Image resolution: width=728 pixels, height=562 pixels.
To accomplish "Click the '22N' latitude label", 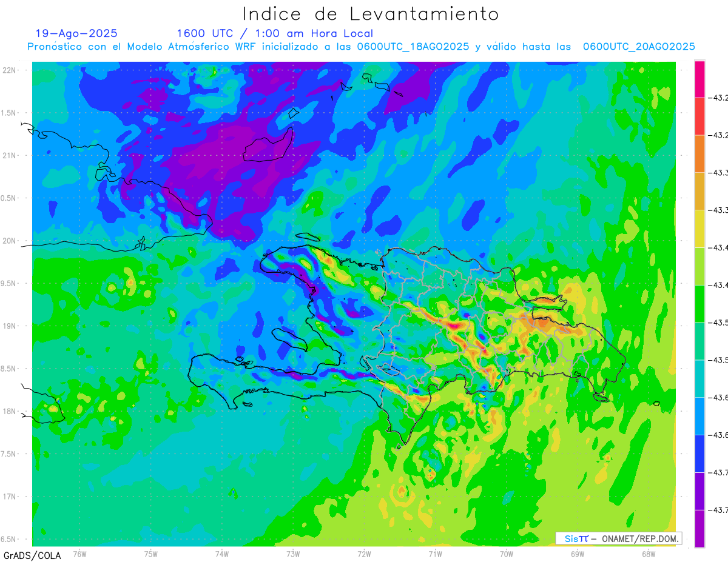I will [x=10, y=70].
